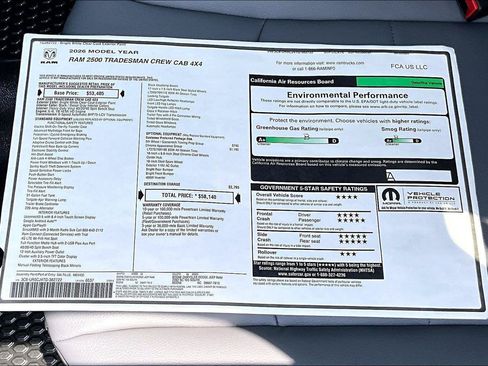Click the 'Push-Button Start' feature line
This screenshot has height=366, width=488.
click(41, 174)
